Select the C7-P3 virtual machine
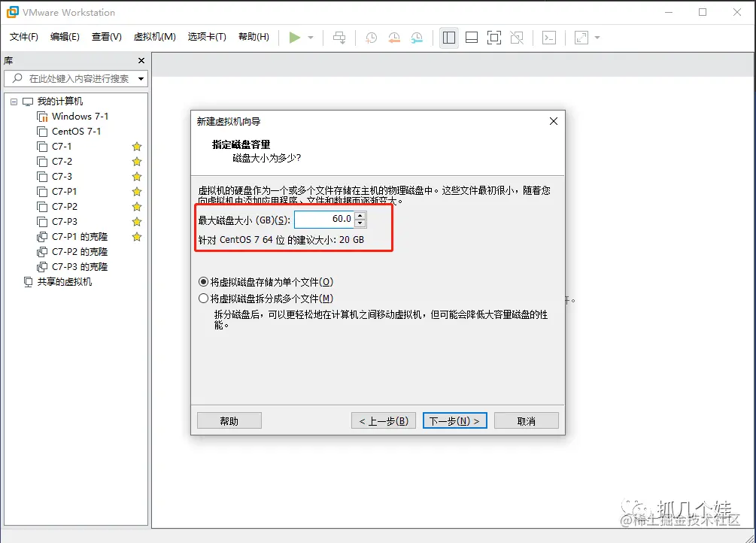 [65, 221]
